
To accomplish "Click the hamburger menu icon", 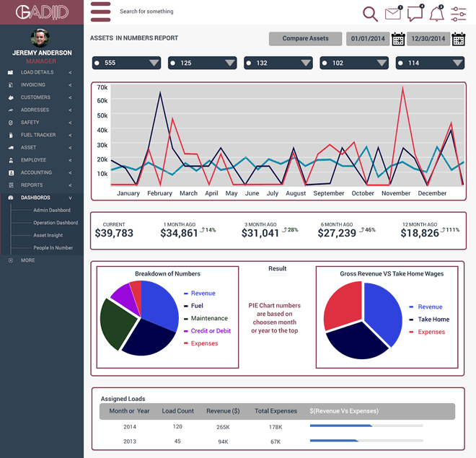I will click(101, 12).
